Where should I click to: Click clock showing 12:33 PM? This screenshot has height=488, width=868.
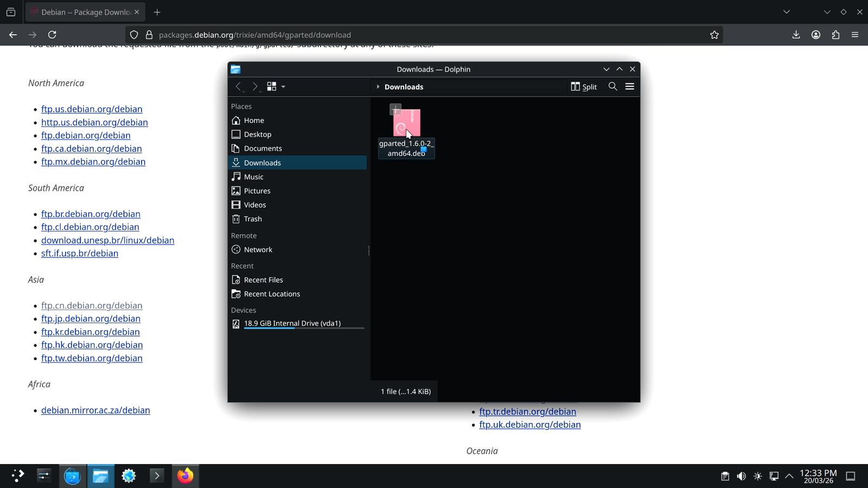818,476
